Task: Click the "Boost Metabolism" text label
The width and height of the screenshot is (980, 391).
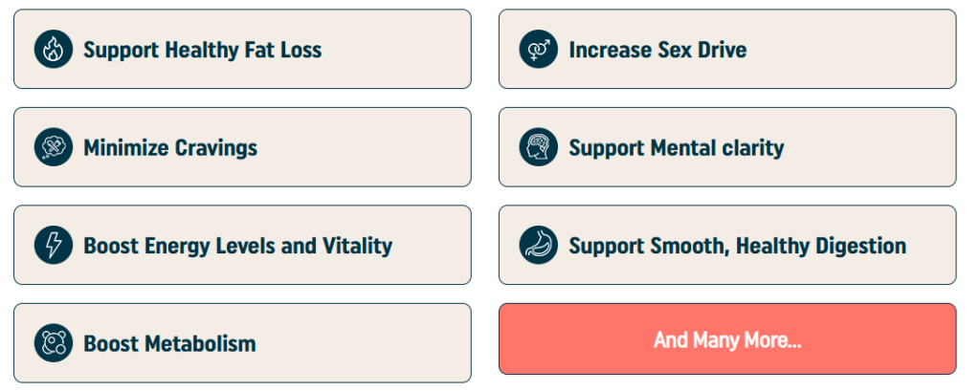Action: [170, 343]
